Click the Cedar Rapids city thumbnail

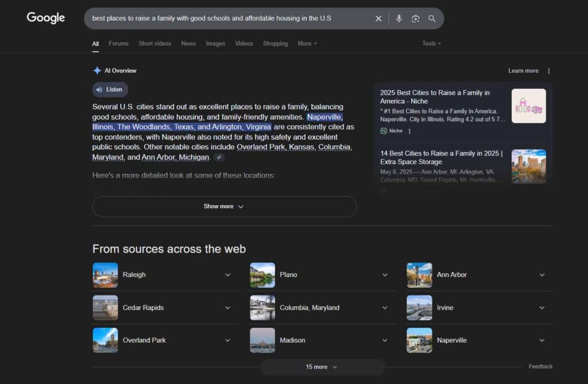coord(106,308)
